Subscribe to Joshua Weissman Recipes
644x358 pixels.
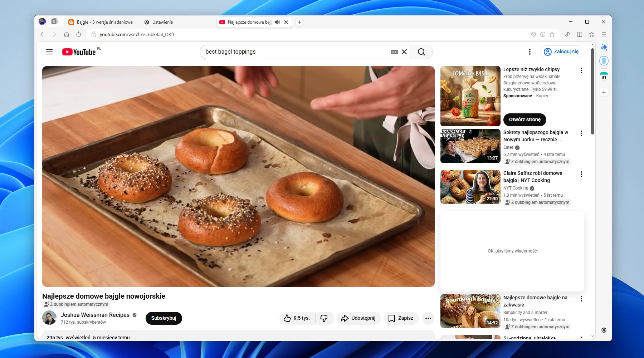point(164,318)
